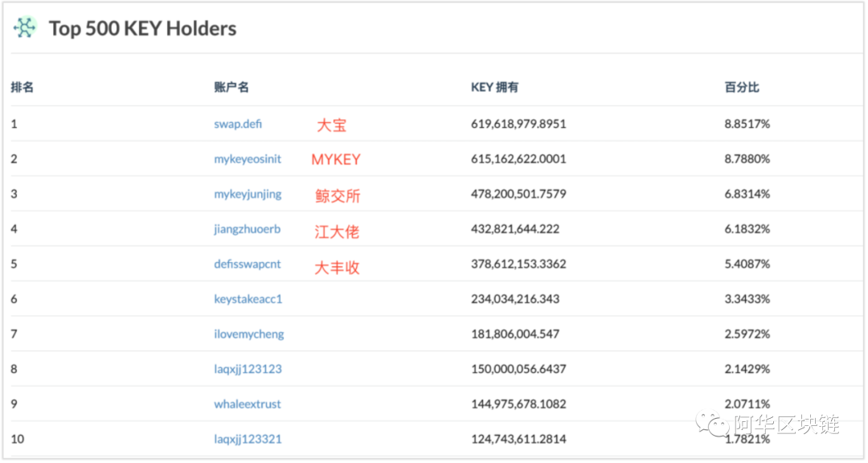Select the balance 432,821,644.222

[x=515, y=229]
